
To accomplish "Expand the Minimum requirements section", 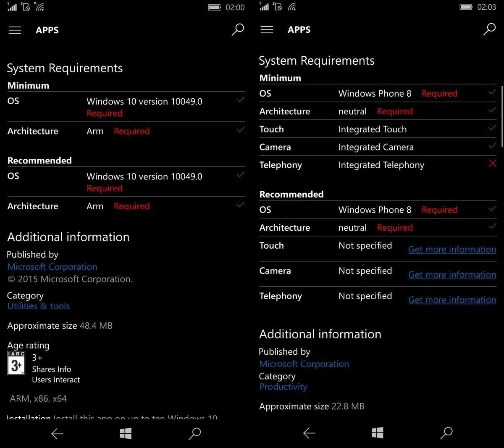I will click(28, 85).
